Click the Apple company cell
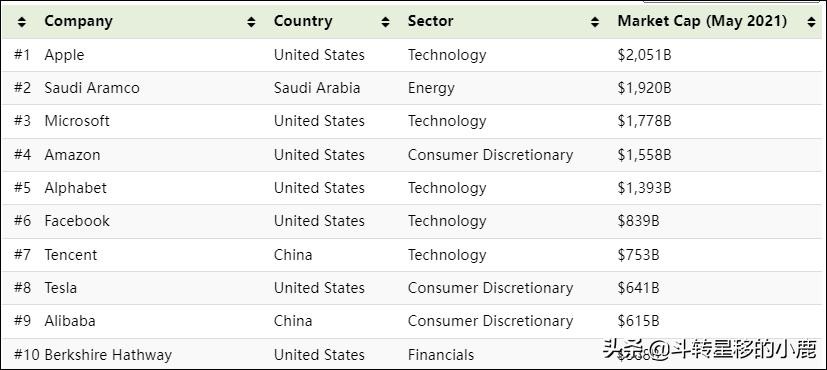The height and width of the screenshot is (370, 827). (64, 55)
